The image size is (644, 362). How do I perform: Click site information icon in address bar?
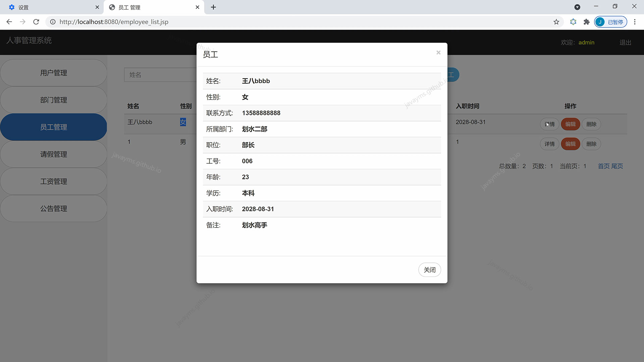click(x=53, y=22)
